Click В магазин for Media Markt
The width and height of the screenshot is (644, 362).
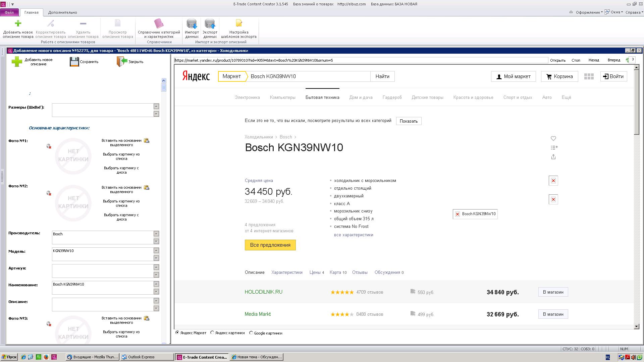tap(553, 314)
